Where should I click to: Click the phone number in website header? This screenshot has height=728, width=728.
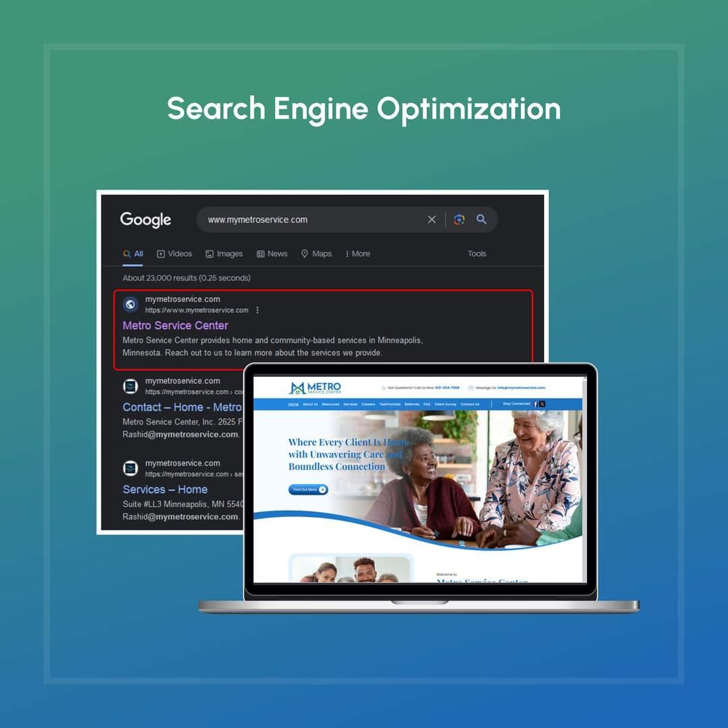point(447,388)
